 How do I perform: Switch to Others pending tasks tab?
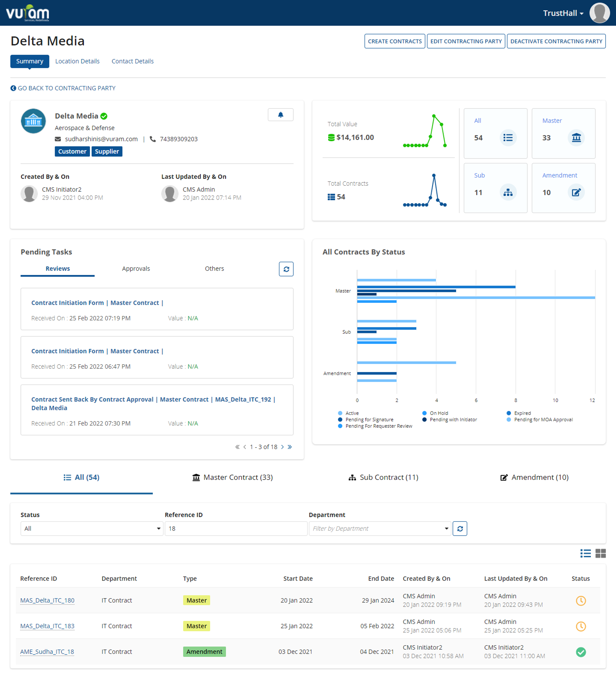(214, 269)
